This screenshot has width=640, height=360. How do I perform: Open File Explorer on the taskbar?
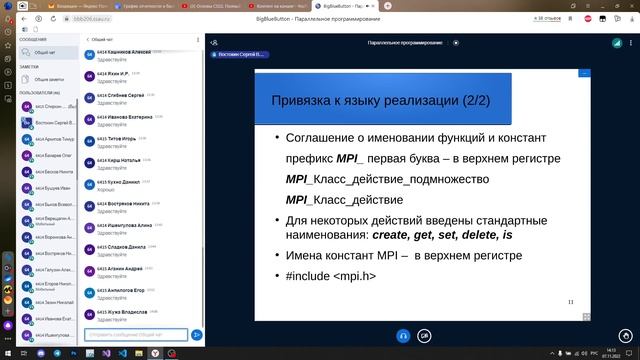coord(139,353)
